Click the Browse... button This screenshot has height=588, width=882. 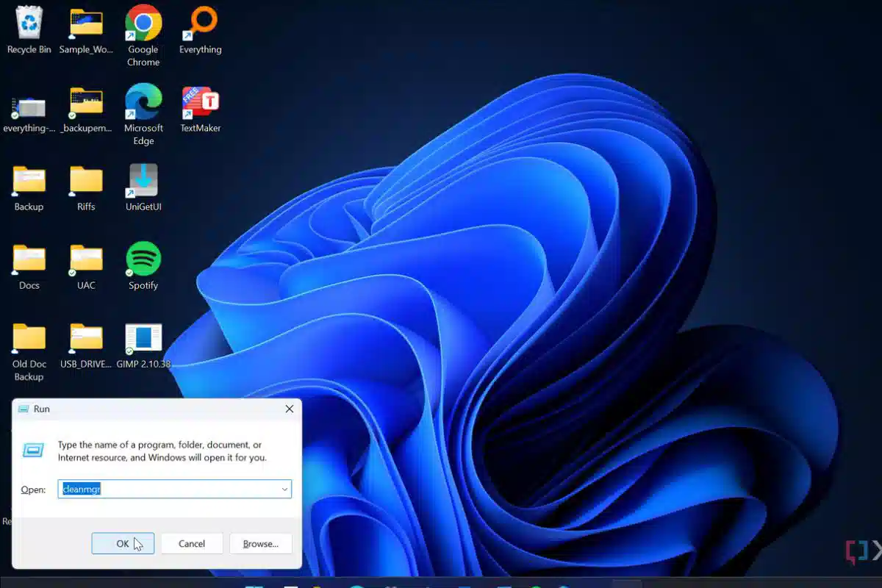(x=261, y=544)
